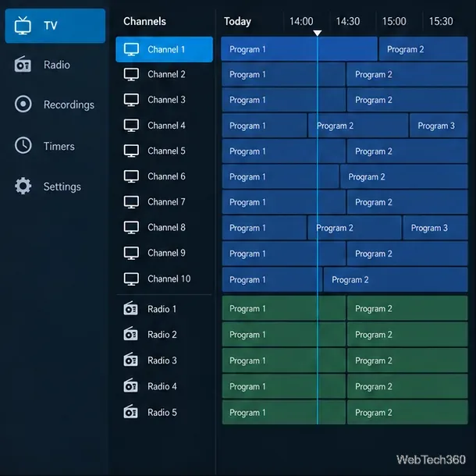The image size is (476, 476).
Task: Click the Channel 10 name text
Action: pos(169,279)
